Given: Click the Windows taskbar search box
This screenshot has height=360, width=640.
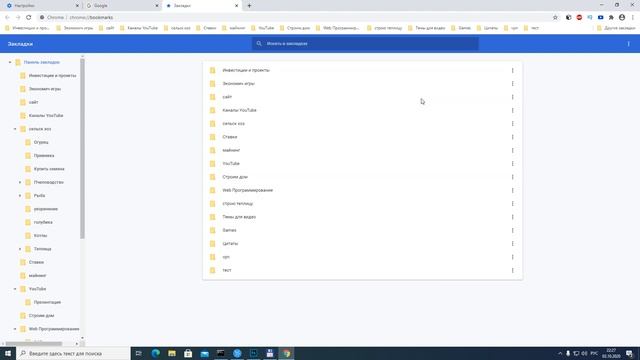Looking at the screenshot, I should pyautogui.click(x=73, y=353).
